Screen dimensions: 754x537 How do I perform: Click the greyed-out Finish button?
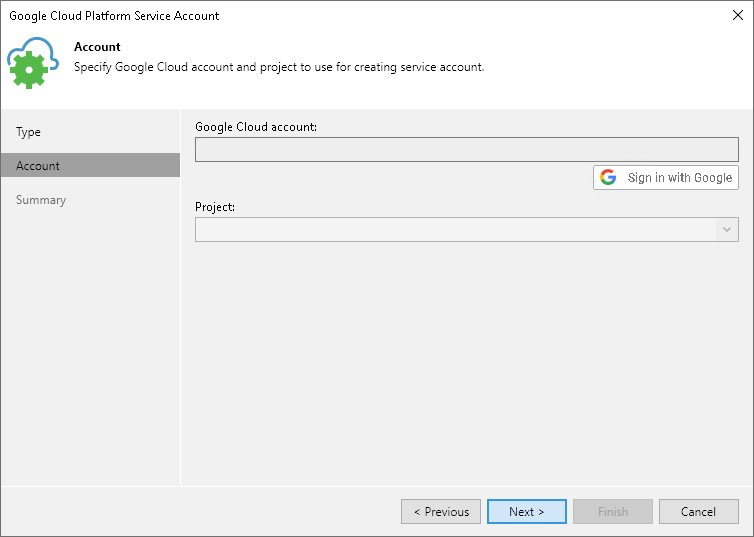tap(613, 512)
